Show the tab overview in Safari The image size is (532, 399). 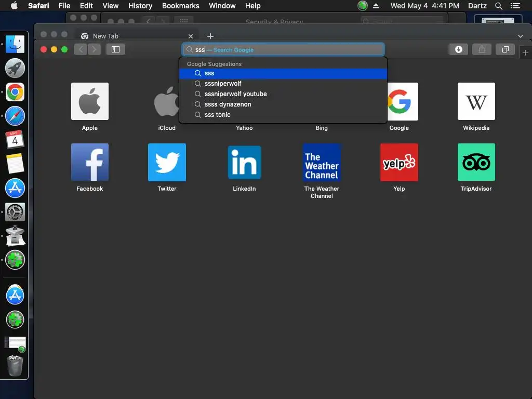505,49
